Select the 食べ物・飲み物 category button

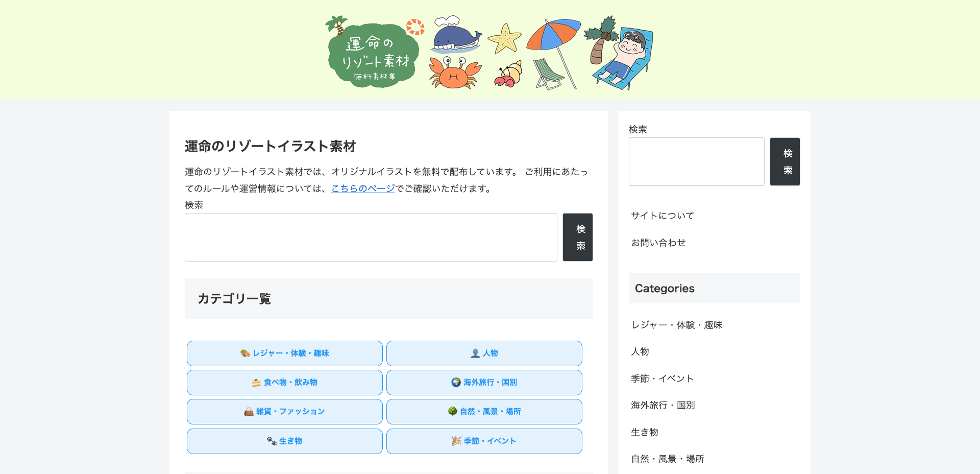[284, 383]
